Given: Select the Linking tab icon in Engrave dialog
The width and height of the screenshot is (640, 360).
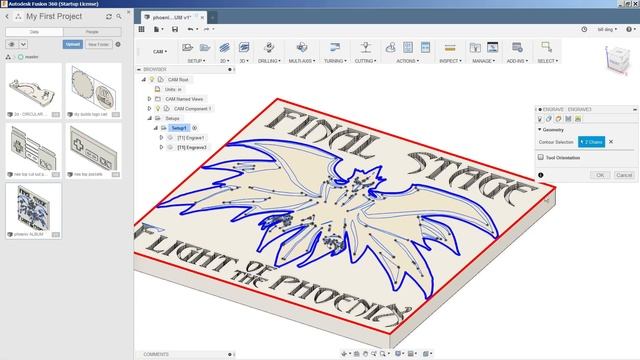Looking at the screenshot, I should [578, 119].
